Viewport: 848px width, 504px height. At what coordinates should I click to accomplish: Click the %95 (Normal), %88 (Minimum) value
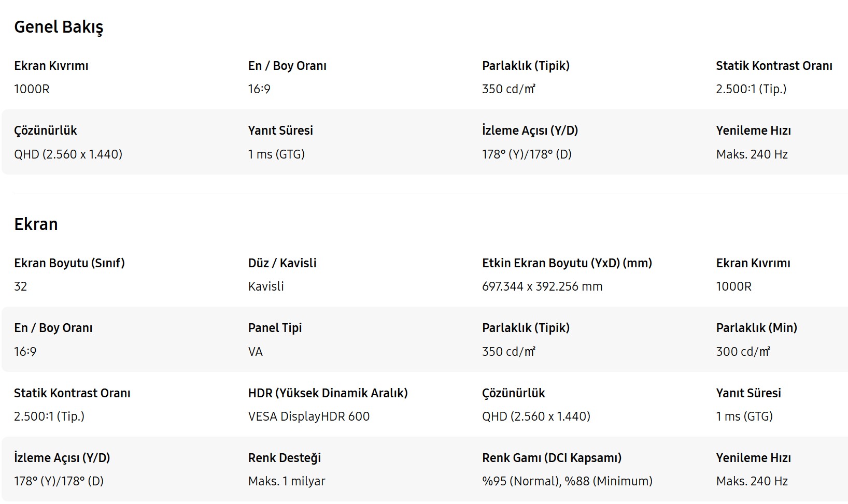[567, 481]
